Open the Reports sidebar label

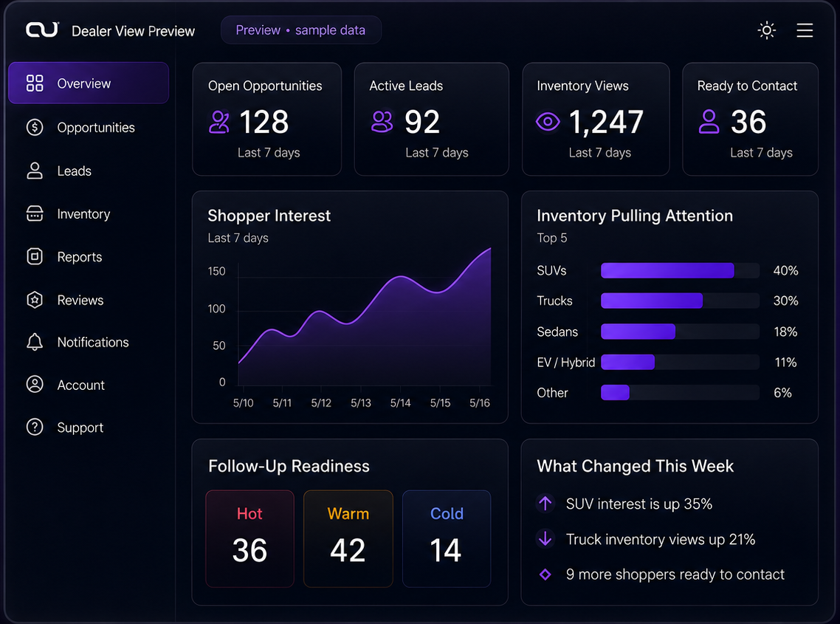[79, 257]
